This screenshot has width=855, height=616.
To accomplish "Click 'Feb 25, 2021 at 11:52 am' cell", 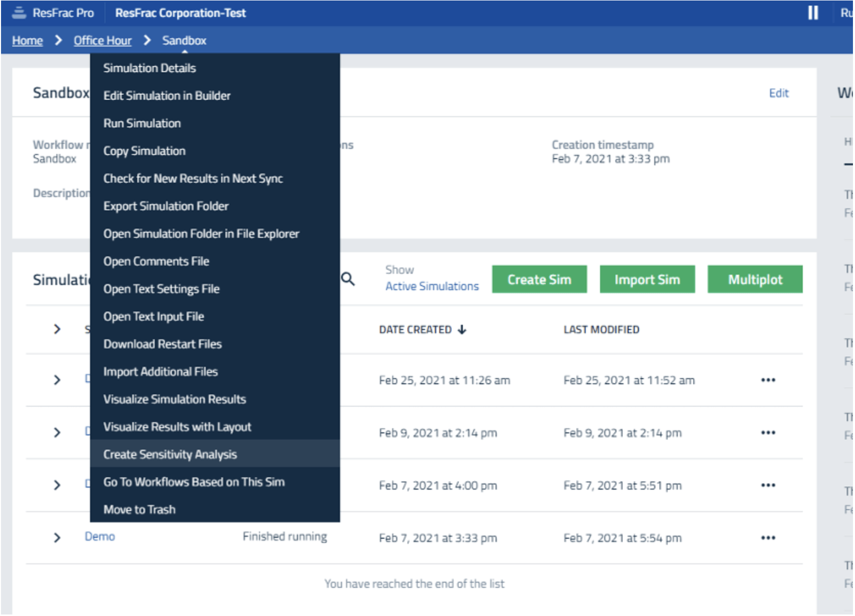I will (629, 380).
